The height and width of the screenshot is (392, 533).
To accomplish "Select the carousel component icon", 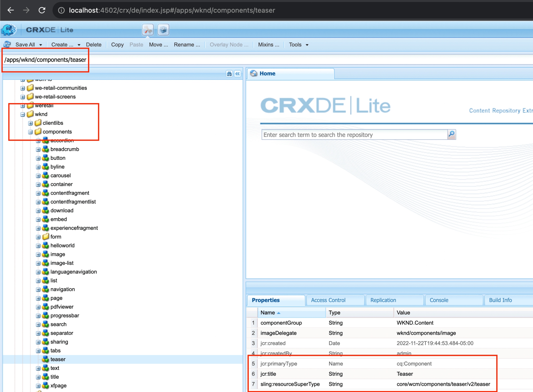I will (45, 175).
